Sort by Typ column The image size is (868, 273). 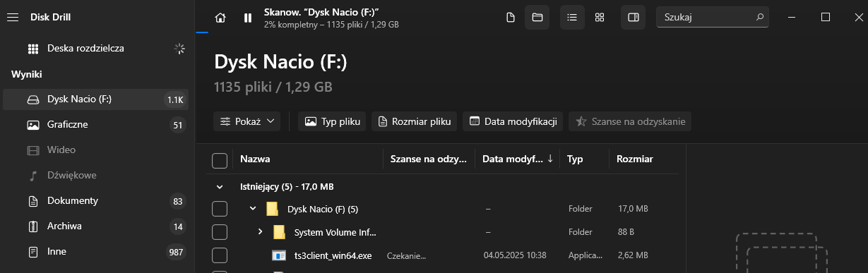pos(575,159)
